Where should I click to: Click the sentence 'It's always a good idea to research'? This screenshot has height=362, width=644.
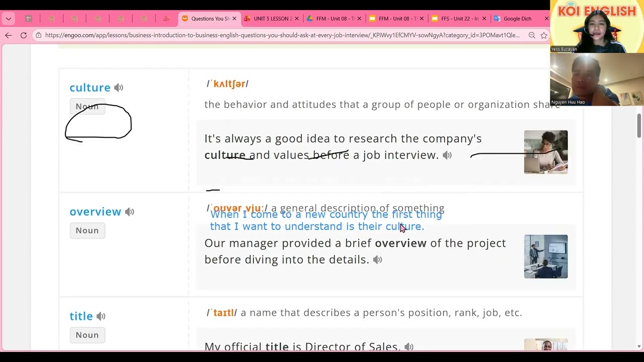click(x=343, y=147)
